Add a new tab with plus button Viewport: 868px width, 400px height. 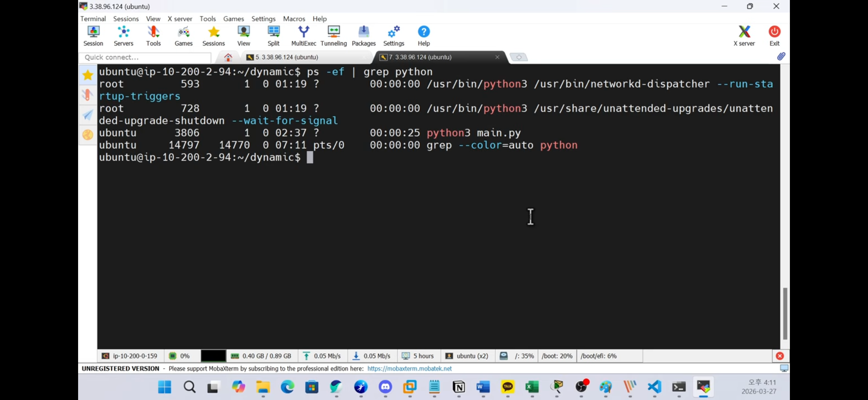pos(519,57)
